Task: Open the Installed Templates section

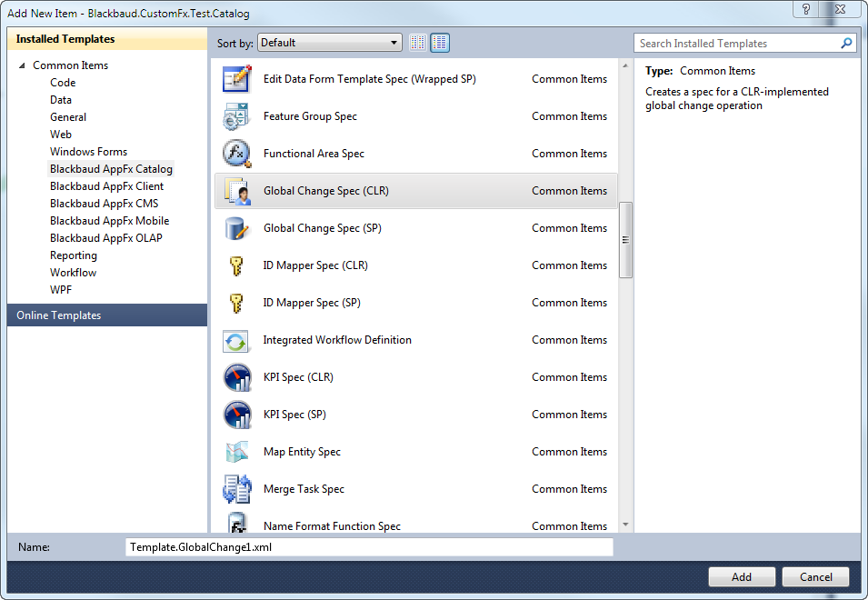Action: click(107, 39)
